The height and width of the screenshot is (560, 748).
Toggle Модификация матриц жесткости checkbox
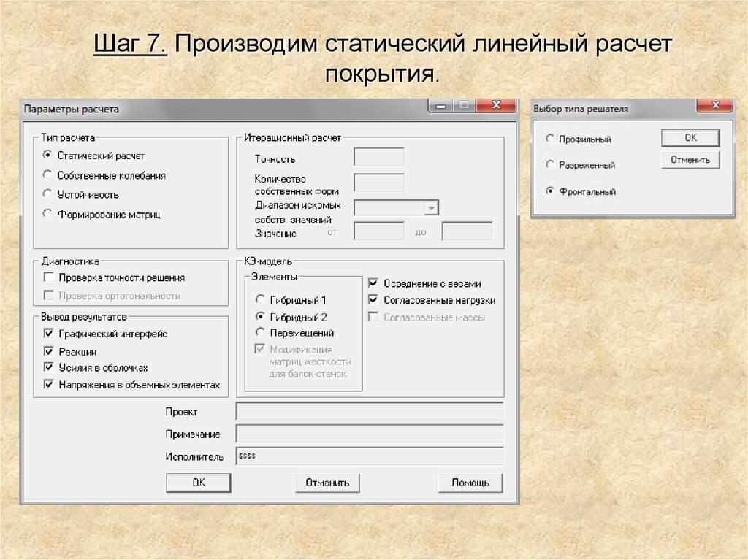click(x=260, y=349)
